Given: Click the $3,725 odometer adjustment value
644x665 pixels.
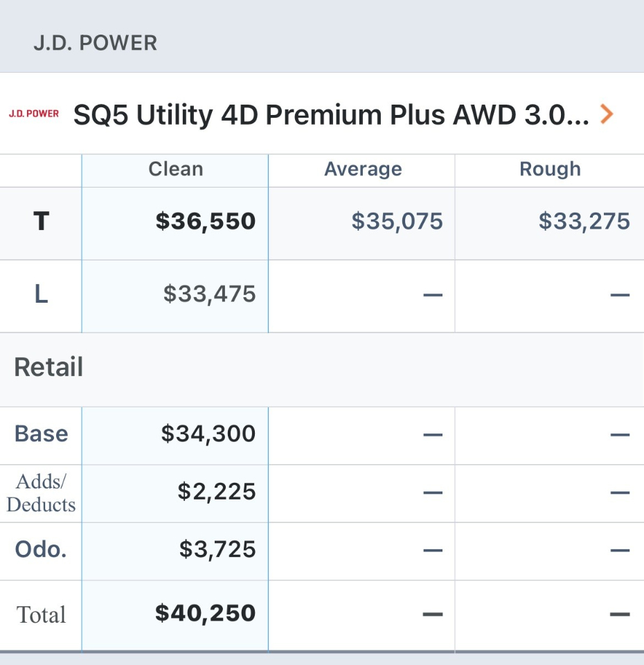Looking at the screenshot, I should 217,550.
